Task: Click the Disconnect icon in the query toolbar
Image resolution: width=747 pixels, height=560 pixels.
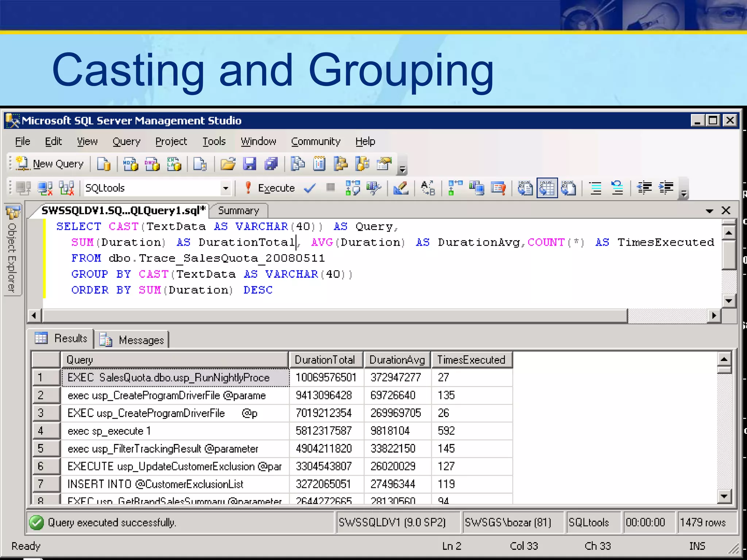Action: (x=45, y=188)
